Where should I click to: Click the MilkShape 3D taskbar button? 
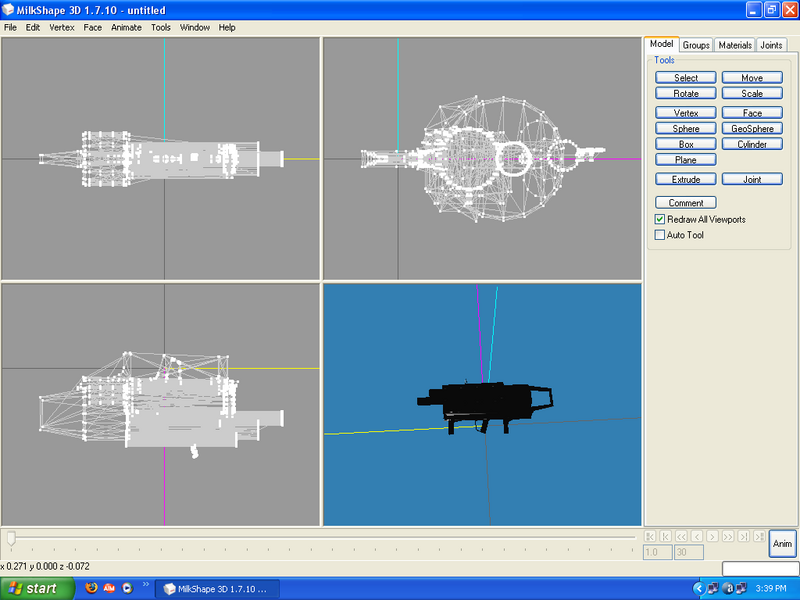pos(217,589)
